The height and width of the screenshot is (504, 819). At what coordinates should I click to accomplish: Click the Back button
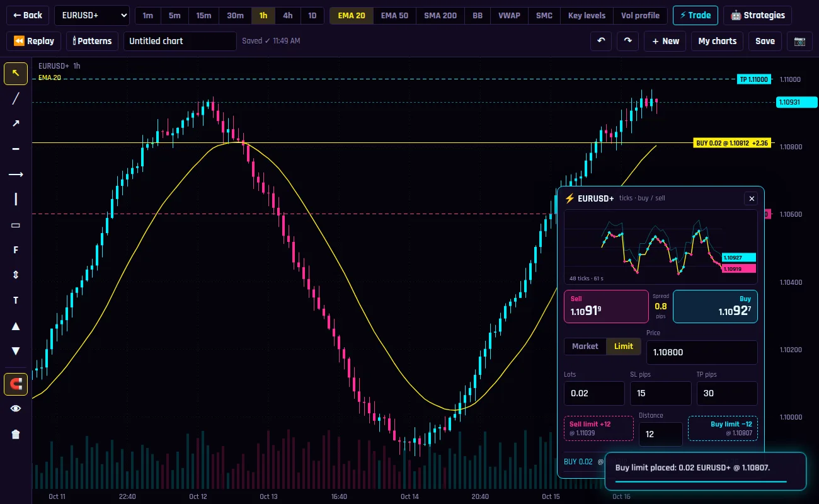tap(28, 15)
